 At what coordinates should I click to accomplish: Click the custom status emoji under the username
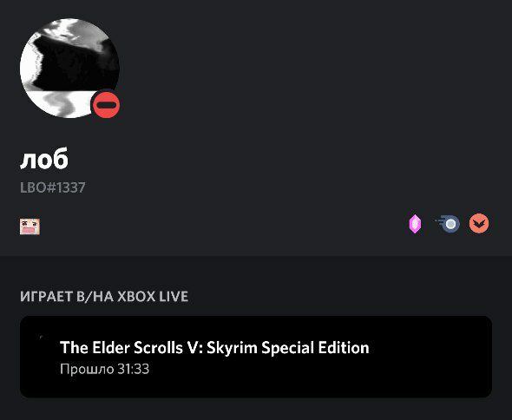(30, 226)
